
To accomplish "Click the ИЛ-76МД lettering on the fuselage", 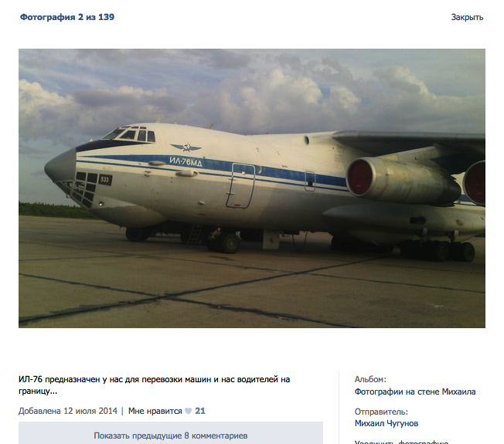I will click(186, 161).
